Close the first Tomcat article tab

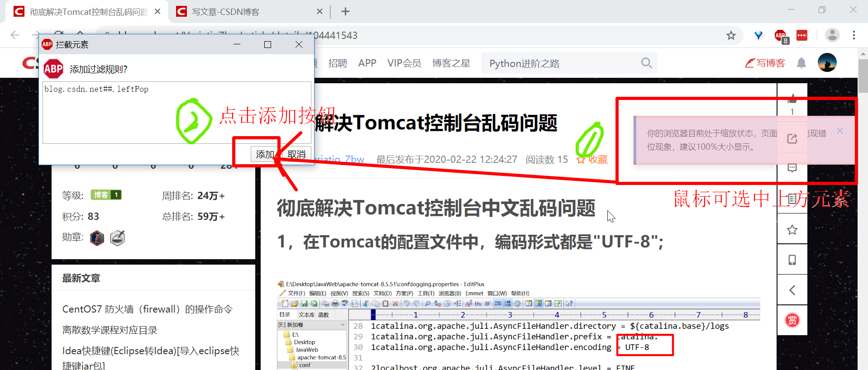click(x=157, y=11)
